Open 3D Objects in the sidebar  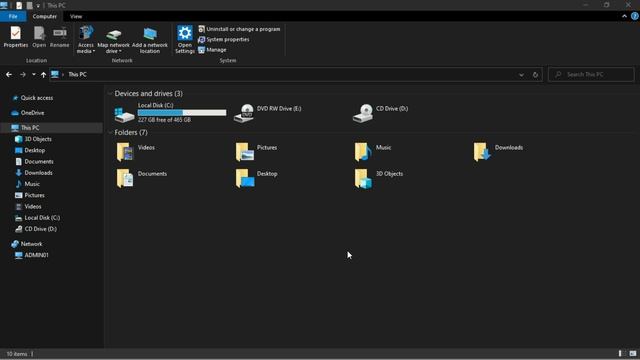38,139
